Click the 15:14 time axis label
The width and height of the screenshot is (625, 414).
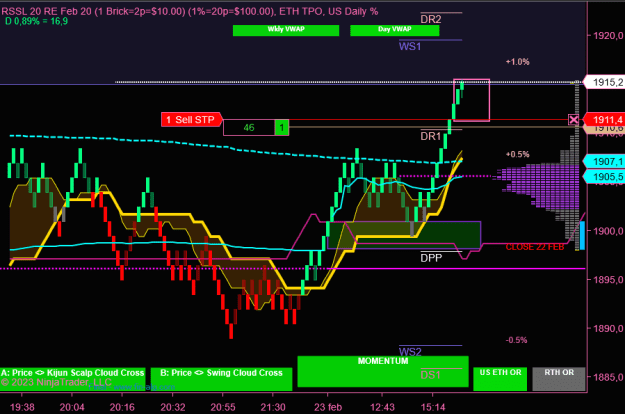coord(433,407)
